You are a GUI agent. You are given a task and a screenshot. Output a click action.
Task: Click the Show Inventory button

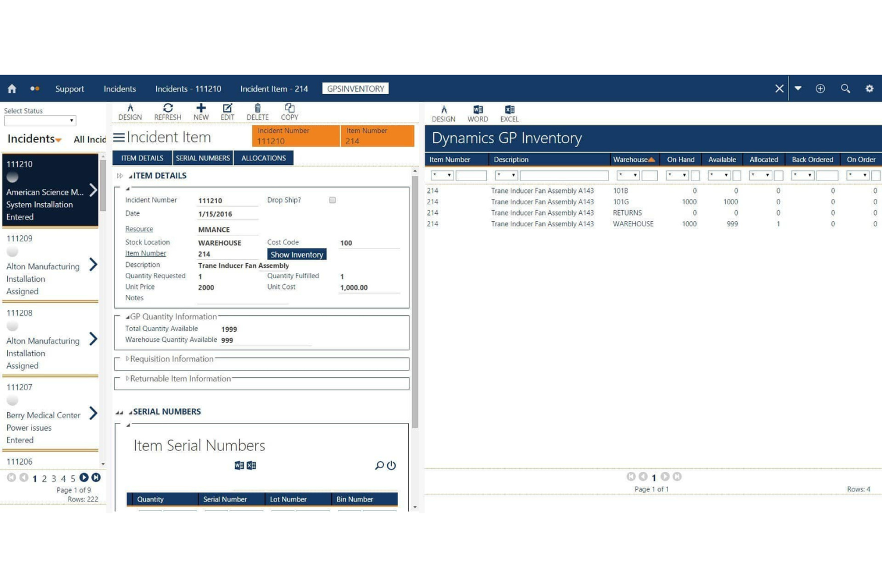pyautogui.click(x=297, y=254)
